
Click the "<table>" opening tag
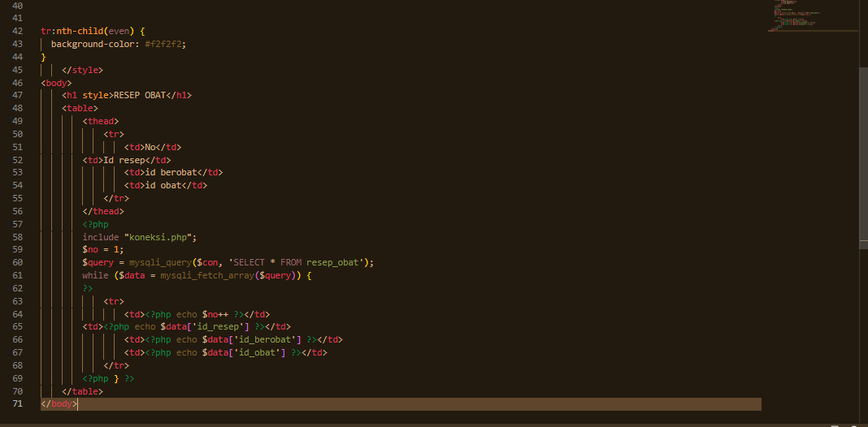point(80,109)
